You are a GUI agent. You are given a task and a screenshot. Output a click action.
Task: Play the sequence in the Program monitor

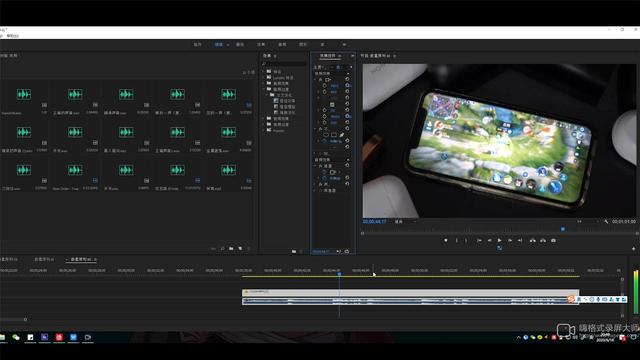[499, 240]
